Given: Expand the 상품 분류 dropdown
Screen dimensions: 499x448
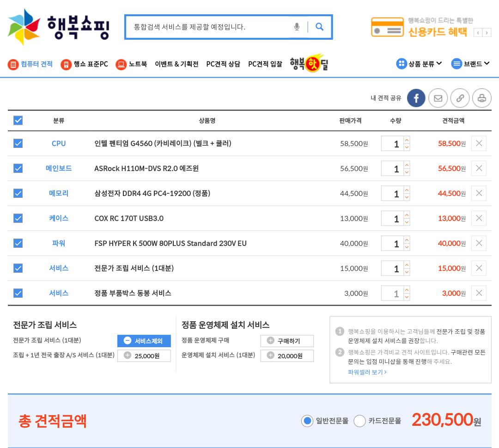Looking at the screenshot, I should 419,64.
